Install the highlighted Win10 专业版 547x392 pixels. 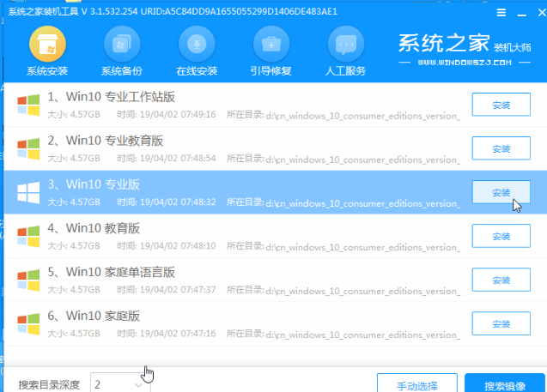pos(501,192)
